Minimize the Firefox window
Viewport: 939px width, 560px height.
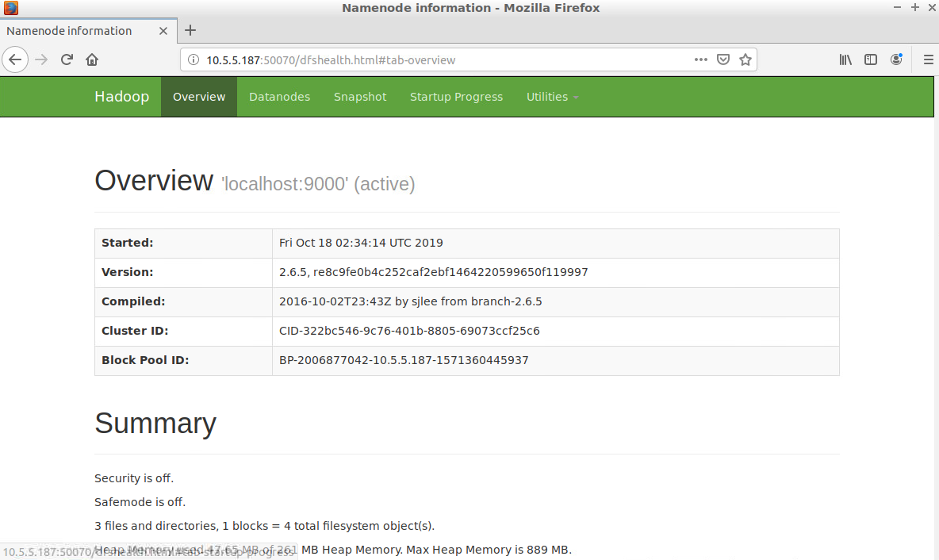[897, 8]
